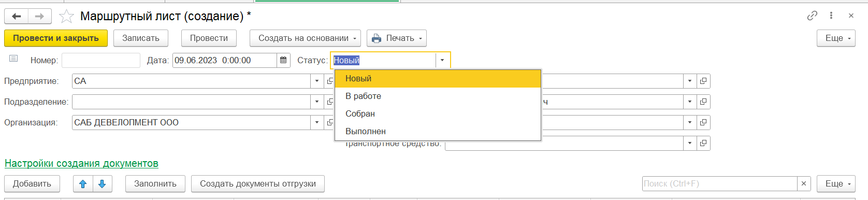Click the Статус field showing Новый
Image resolution: width=868 pixels, height=200 pixels.
pyautogui.click(x=383, y=60)
